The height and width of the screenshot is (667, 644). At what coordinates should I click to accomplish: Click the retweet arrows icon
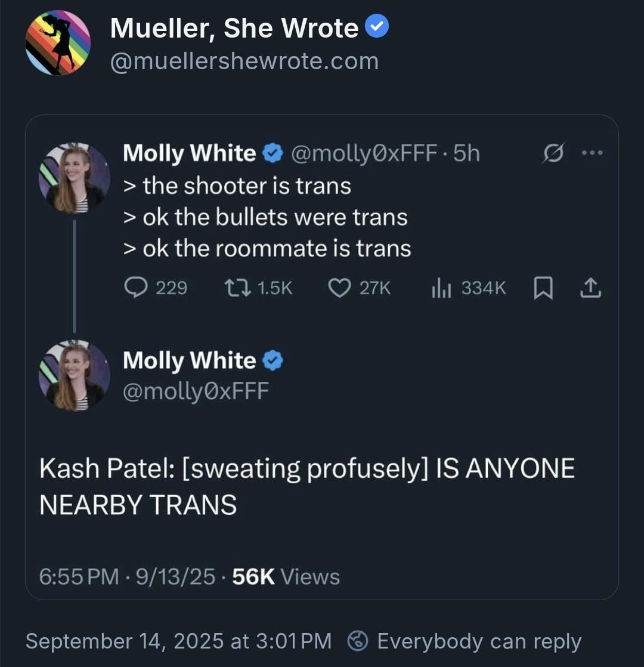[237, 288]
